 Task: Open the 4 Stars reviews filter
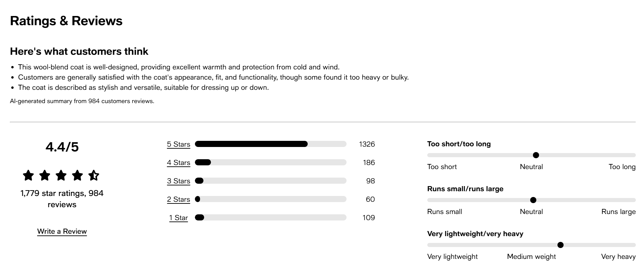(x=179, y=162)
